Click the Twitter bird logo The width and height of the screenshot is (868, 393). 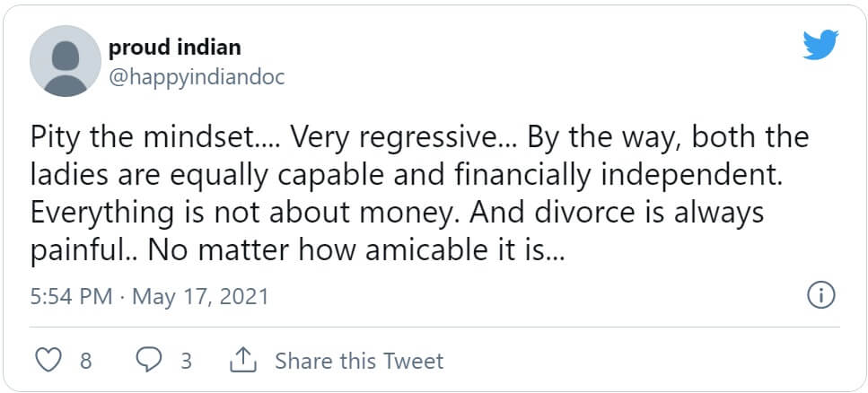pos(820,43)
